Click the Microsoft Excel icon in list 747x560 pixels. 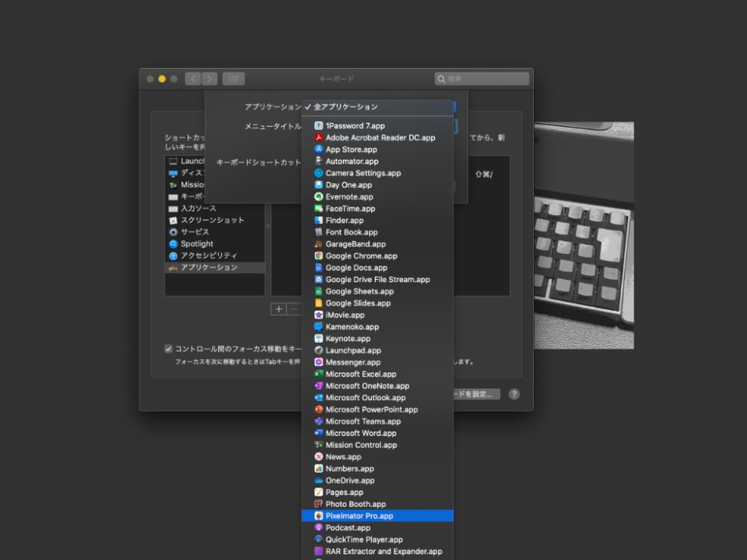coord(318,374)
